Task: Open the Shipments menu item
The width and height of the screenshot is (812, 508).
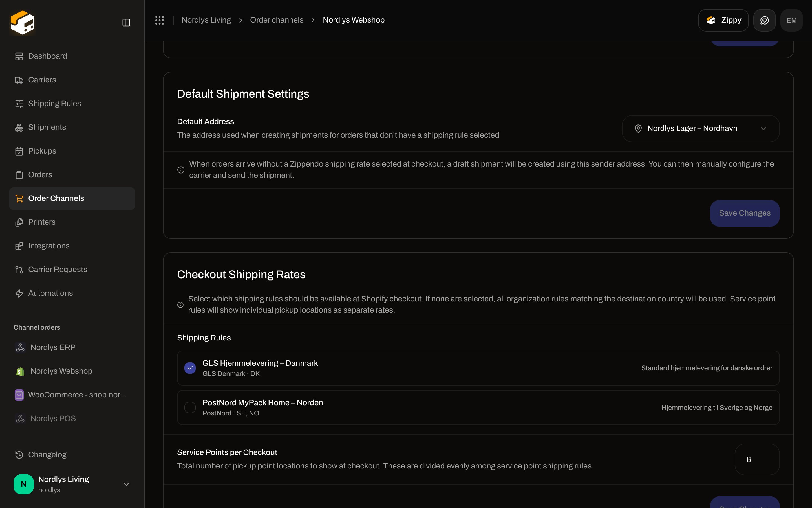Action: pyautogui.click(x=72, y=127)
